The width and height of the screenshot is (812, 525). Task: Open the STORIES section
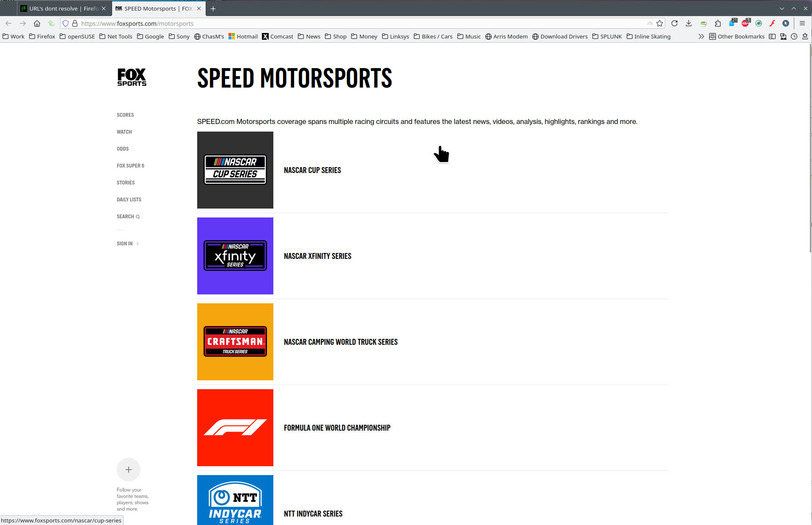126,183
